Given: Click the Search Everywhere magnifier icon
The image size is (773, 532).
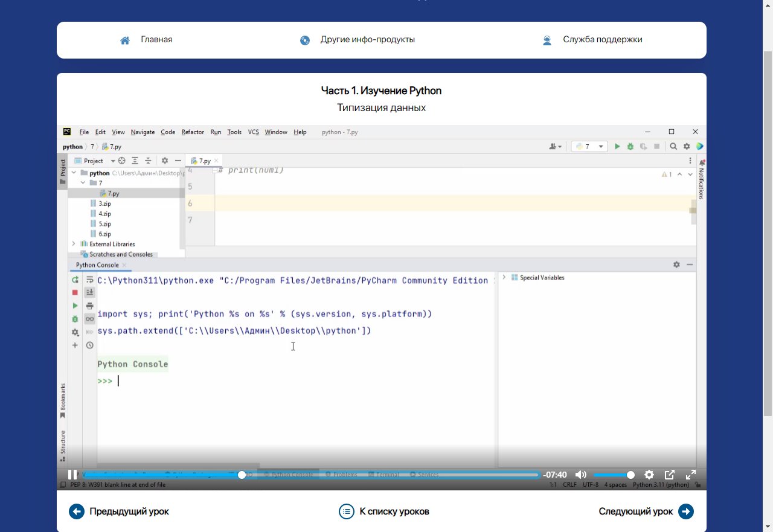Looking at the screenshot, I should [x=673, y=146].
